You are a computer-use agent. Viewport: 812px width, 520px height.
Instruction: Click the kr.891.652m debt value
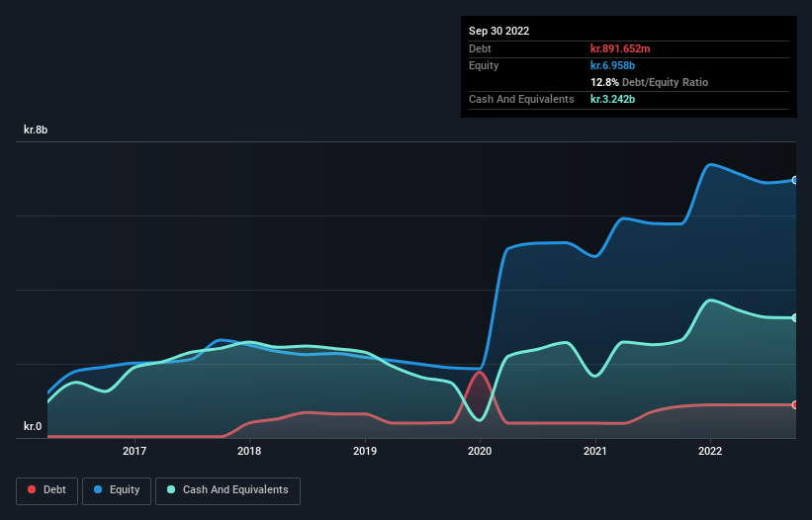[620, 48]
